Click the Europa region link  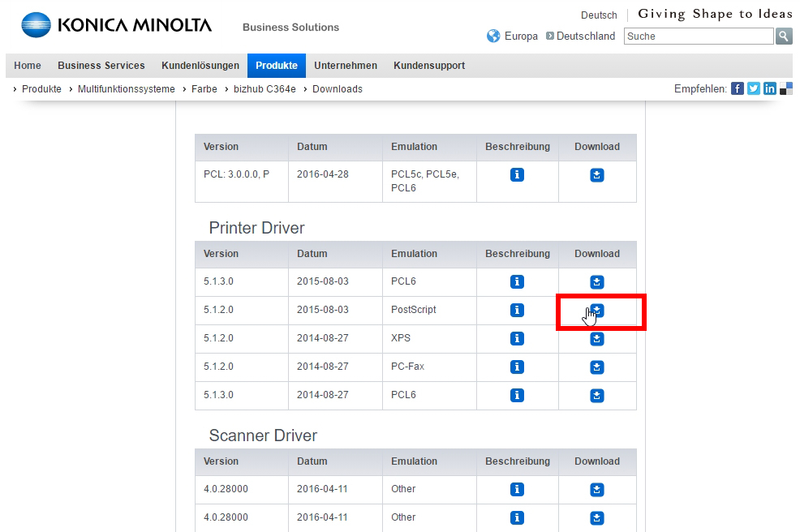tap(521, 36)
